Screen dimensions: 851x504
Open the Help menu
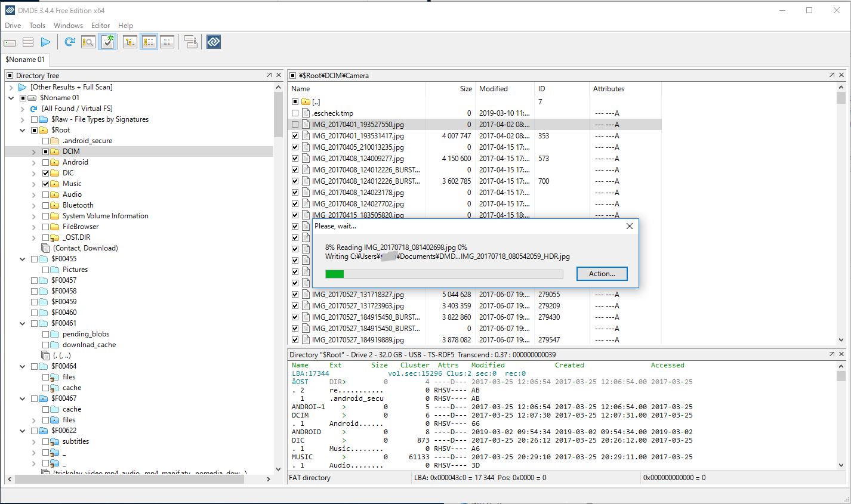click(125, 26)
